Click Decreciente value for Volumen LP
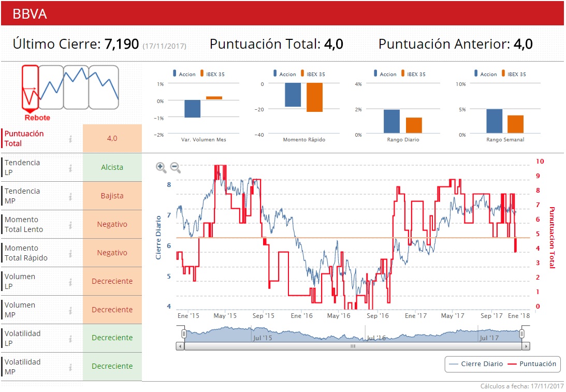The width and height of the screenshot is (566, 392). [x=112, y=282]
